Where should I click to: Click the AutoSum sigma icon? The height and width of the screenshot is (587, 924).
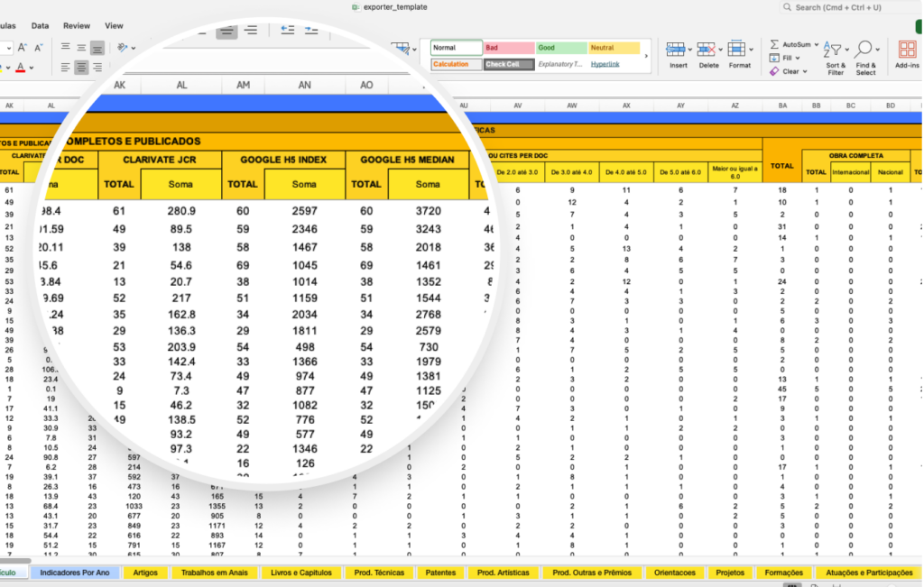pos(774,44)
